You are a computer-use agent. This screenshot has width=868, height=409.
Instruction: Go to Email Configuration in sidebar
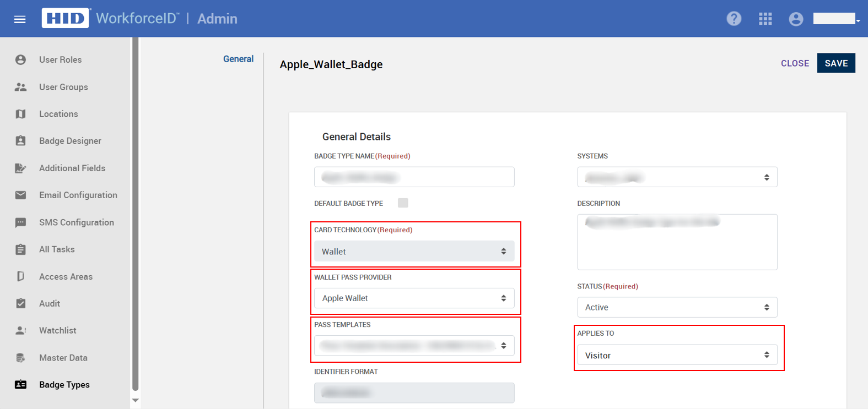pyautogui.click(x=78, y=195)
